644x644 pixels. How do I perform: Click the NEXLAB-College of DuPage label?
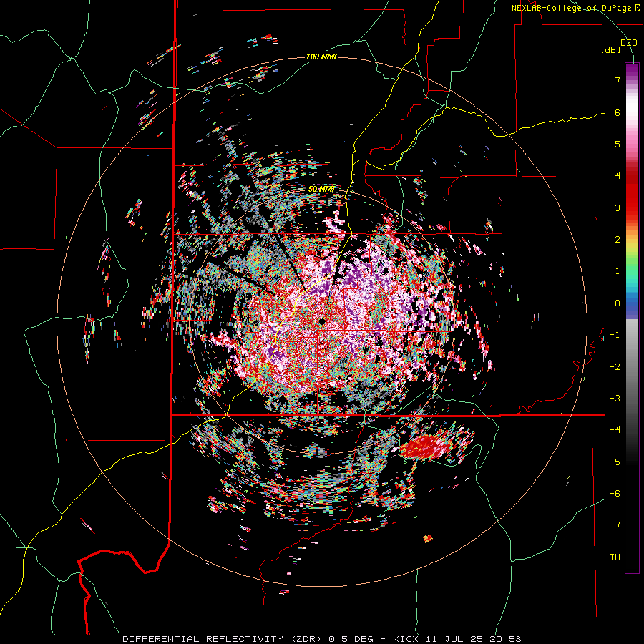tap(576, 8)
